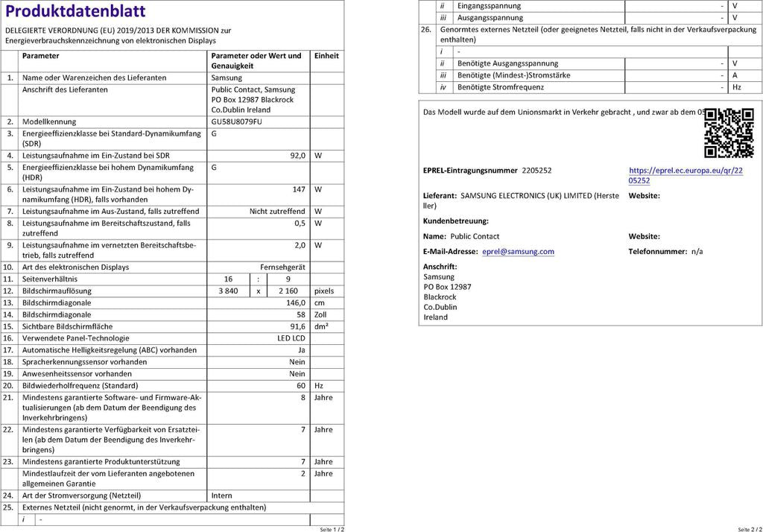This screenshot has height=532, width=763.
Task: Select networked standby value '2,0'
Action: click(300, 245)
